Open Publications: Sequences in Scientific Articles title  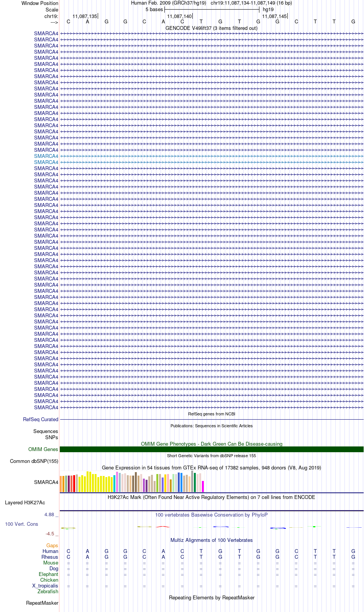(212, 426)
